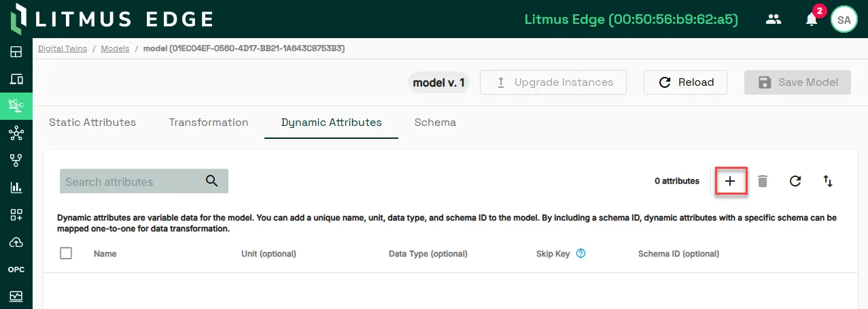868x309 pixels.
Task: Click the model v. 1 version chip
Action: 439,82
